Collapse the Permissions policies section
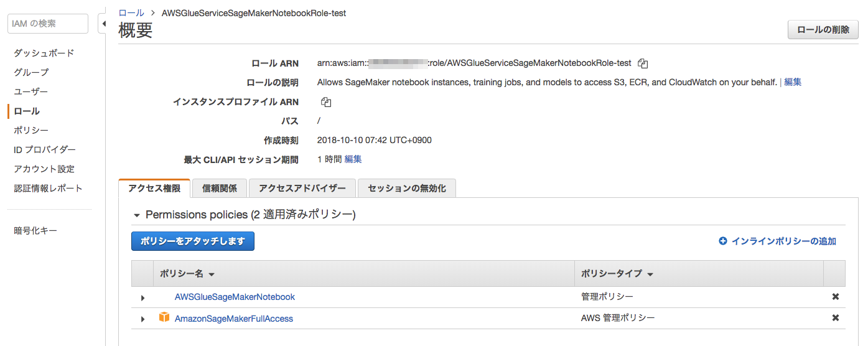The image size is (868, 346). [x=137, y=215]
